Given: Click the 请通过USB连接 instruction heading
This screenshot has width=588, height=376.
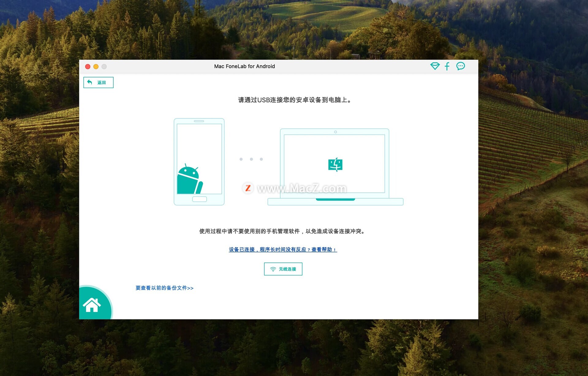Looking at the screenshot, I should (295, 100).
